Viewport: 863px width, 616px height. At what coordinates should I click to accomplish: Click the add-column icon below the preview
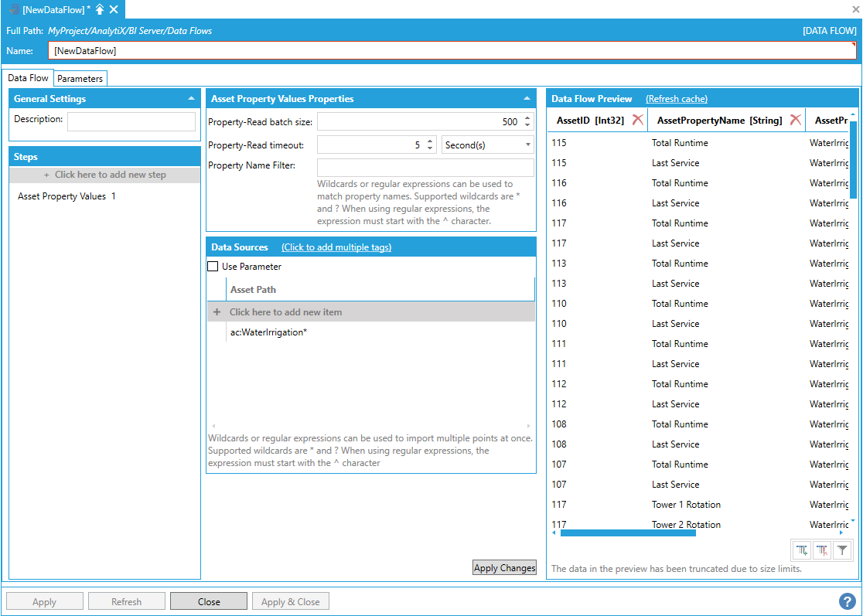click(802, 550)
